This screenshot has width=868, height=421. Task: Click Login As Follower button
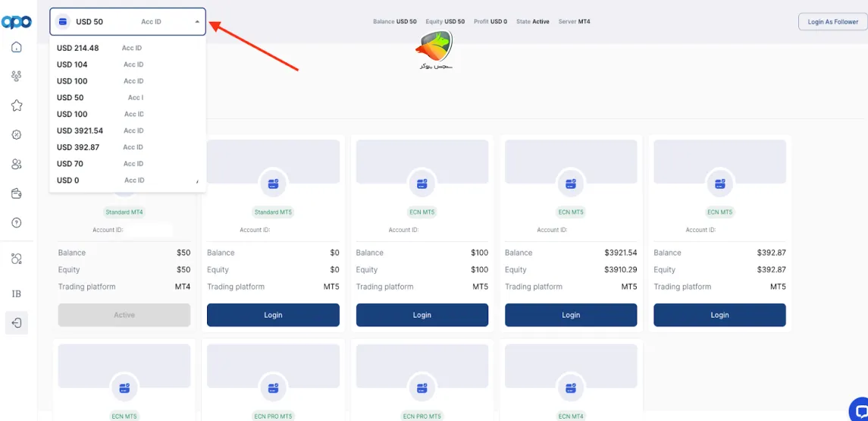point(832,22)
